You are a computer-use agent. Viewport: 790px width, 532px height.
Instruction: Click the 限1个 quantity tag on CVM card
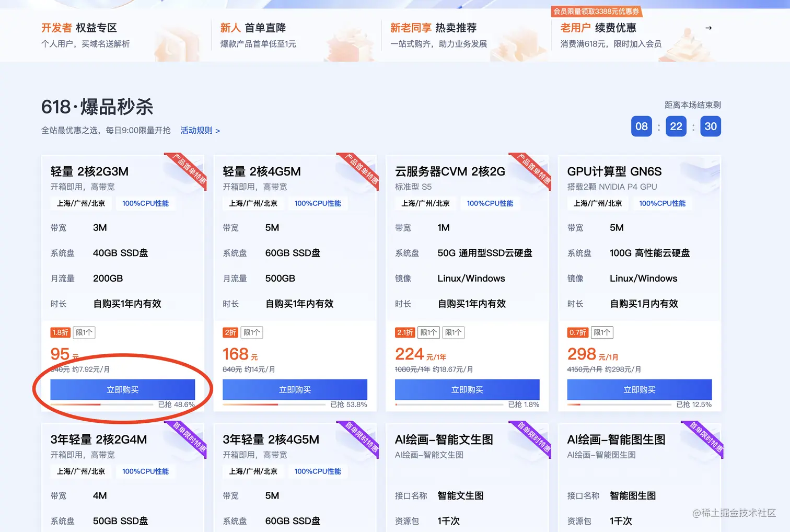(428, 332)
